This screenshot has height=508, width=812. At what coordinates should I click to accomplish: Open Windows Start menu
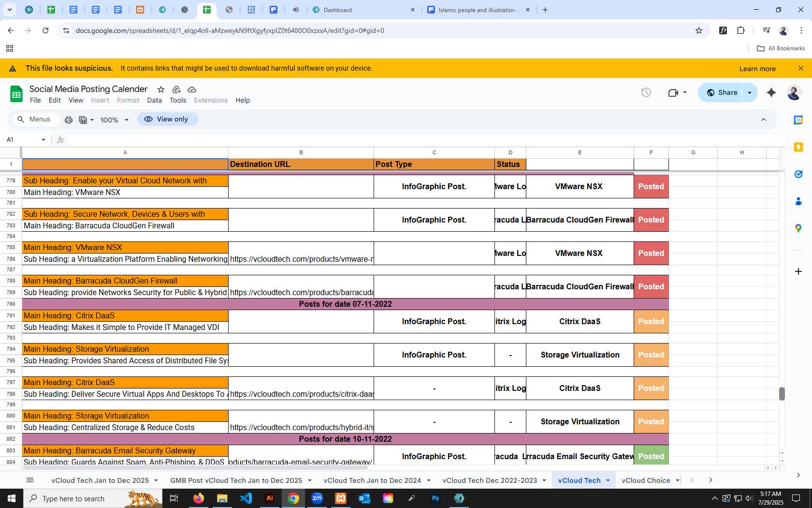click(x=12, y=498)
